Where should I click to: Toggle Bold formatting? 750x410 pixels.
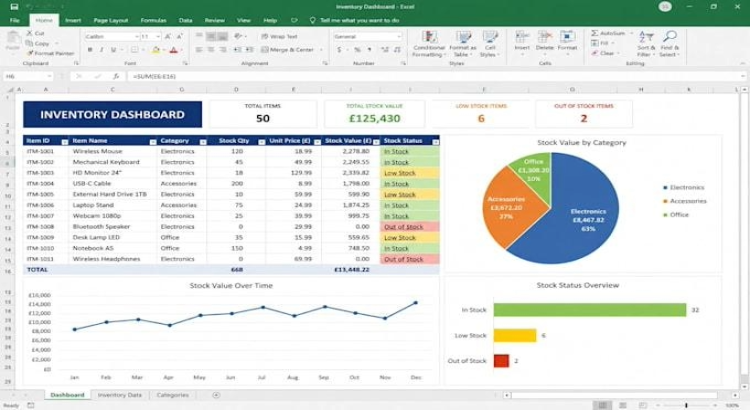(90, 50)
